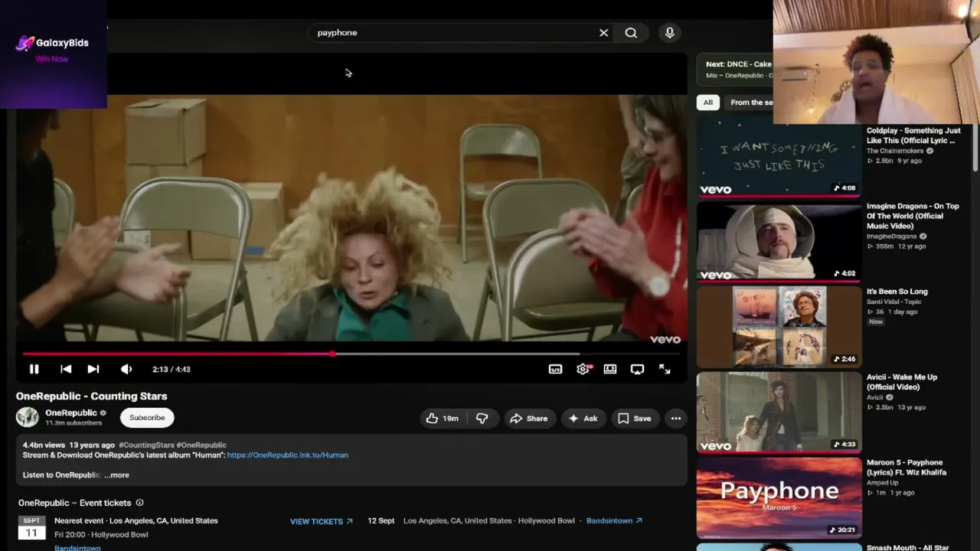
Task: Pause the Counting Stars video
Action: pyautogui.click(x=34, y=369)
